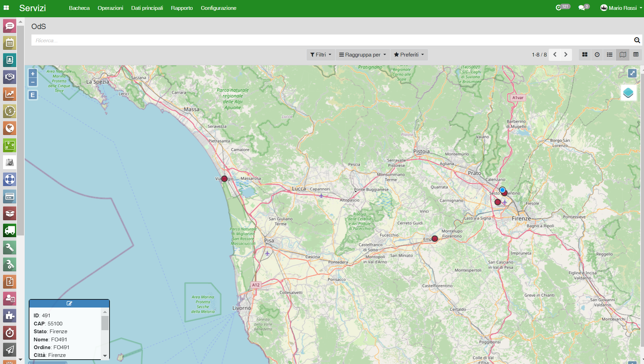Open the CRM handshake app in the sidebar

pos(9,77)
